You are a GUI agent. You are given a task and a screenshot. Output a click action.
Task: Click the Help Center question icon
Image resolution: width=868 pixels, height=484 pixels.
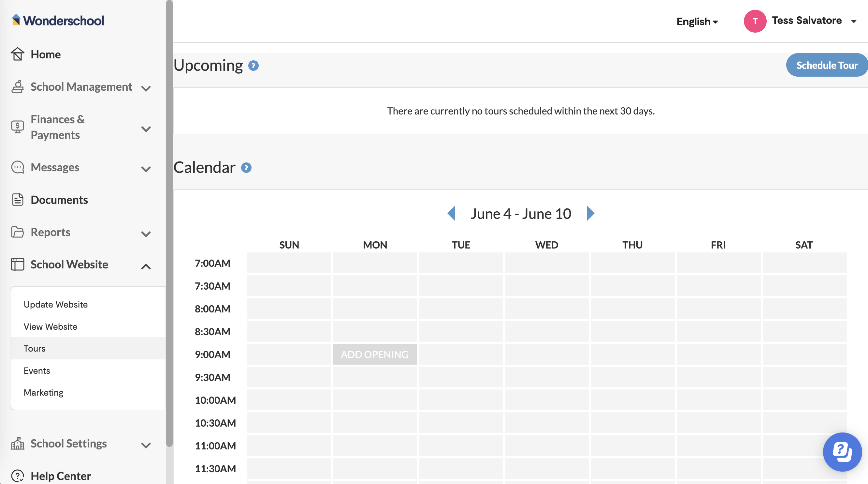[18, 476]
